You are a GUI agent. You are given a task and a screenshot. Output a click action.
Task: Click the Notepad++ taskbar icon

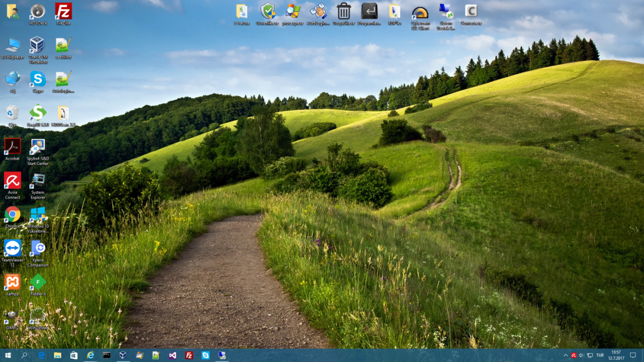click(x=156, y=355)
